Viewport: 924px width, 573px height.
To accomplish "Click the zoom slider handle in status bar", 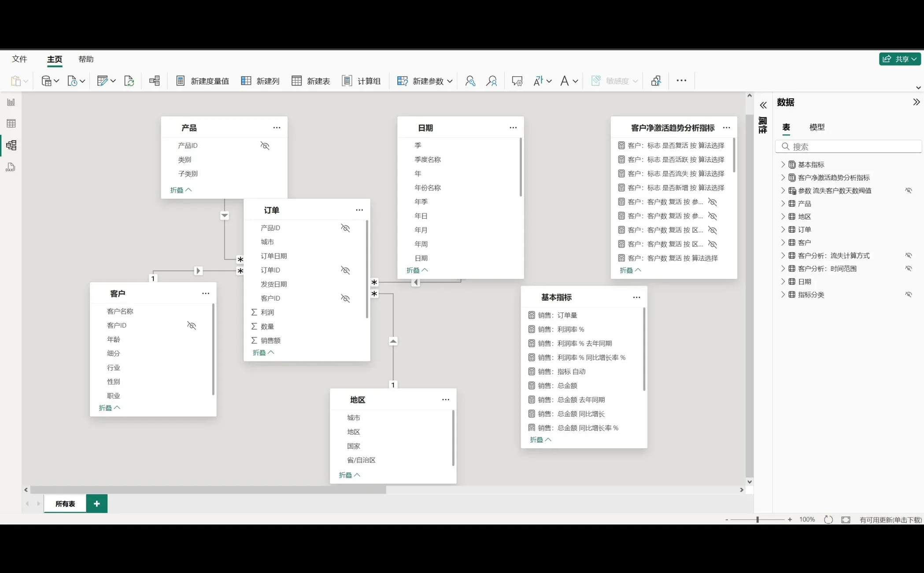I will [758, 520].
